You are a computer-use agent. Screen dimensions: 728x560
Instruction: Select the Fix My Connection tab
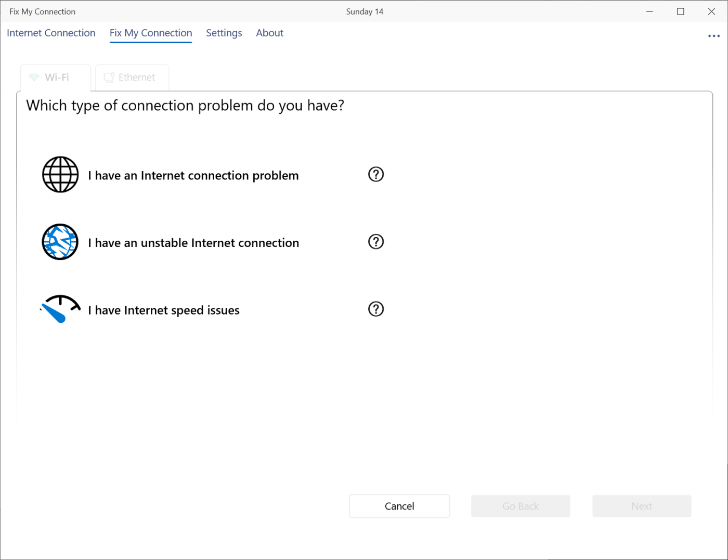click(151, 33)
